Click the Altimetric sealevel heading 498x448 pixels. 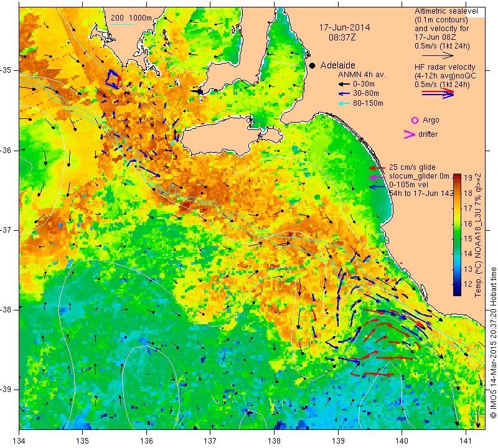(446, 11)
